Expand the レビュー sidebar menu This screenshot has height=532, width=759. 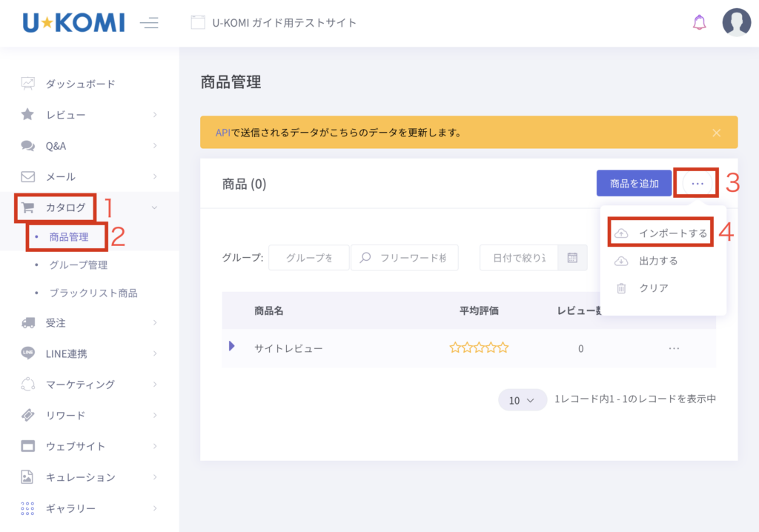point(65,115)
